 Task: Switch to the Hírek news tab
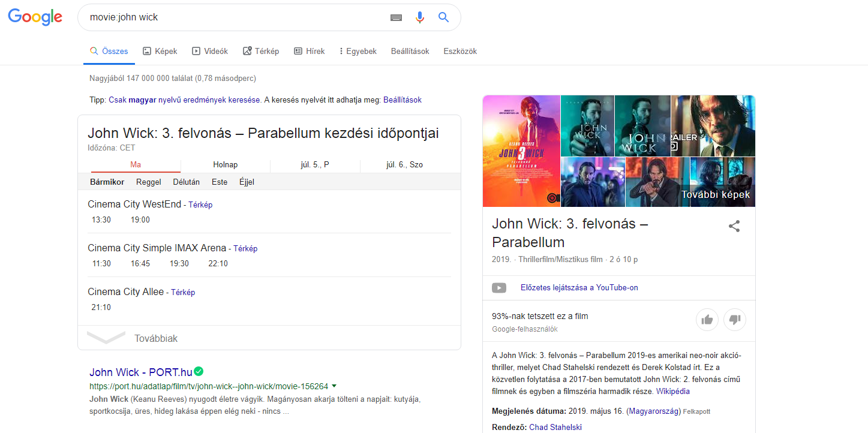coord(310,52)
